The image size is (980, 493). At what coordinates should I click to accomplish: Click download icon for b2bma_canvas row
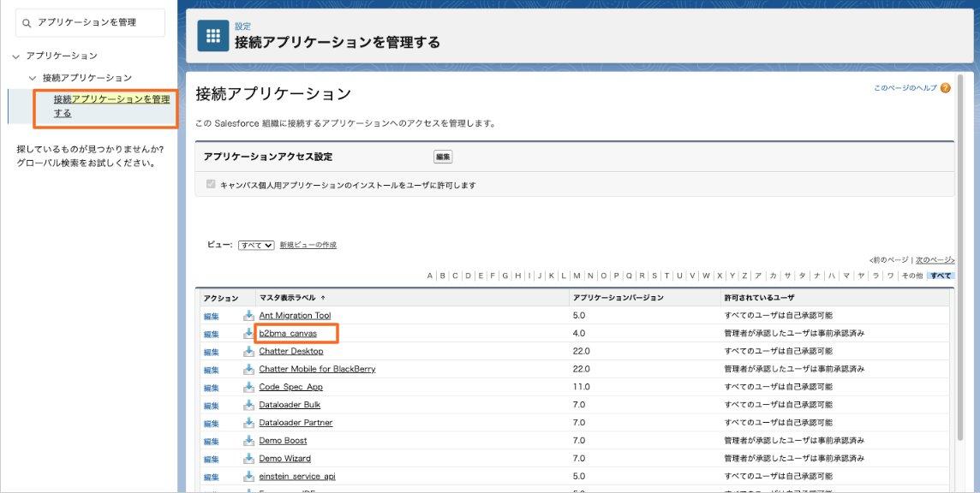click(248, 333)
